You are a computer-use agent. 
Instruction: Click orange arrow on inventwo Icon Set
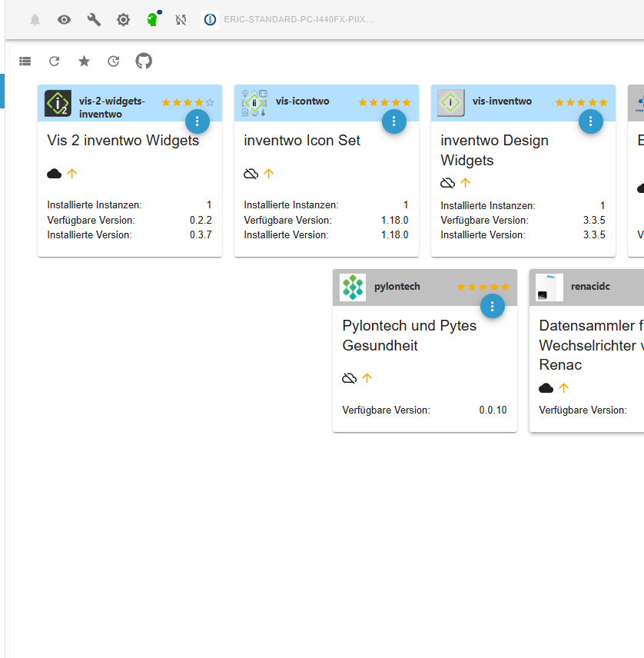click(269, 173)
